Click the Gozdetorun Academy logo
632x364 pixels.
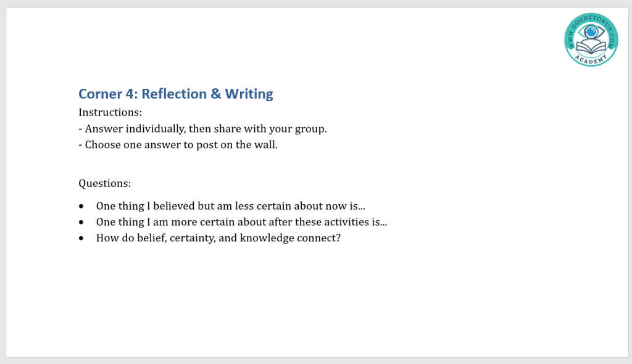point(591,39)
